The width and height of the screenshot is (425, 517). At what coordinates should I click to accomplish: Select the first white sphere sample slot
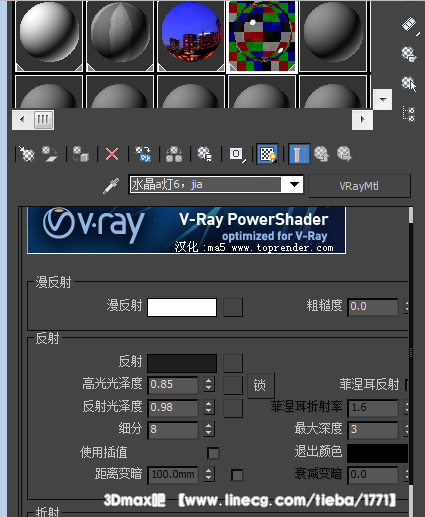[x=49, y=36]
